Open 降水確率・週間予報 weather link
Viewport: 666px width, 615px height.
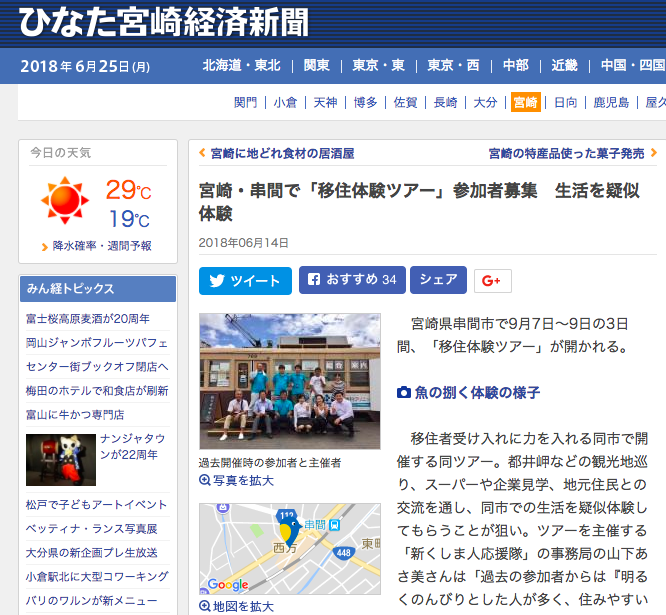click(x=102, y=246)
